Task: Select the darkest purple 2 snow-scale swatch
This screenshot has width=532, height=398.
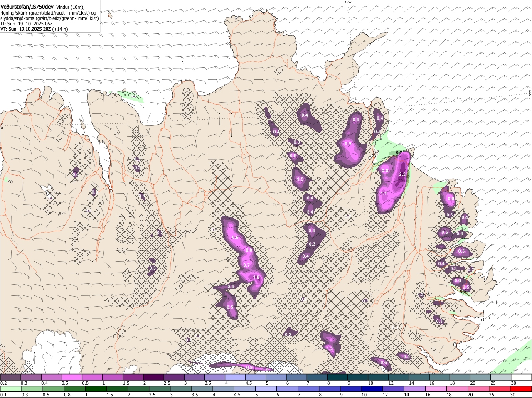Action: click(153, 377)
